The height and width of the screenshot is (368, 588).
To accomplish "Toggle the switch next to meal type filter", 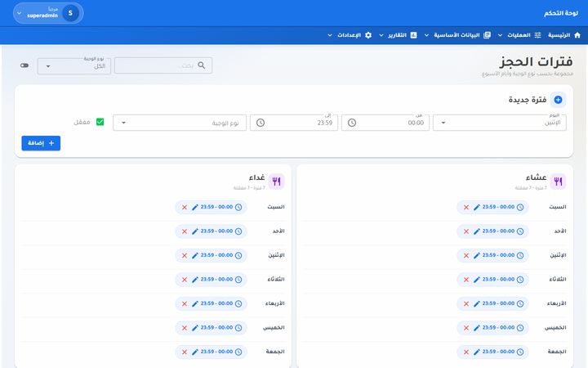I will [x=24, y=65].
